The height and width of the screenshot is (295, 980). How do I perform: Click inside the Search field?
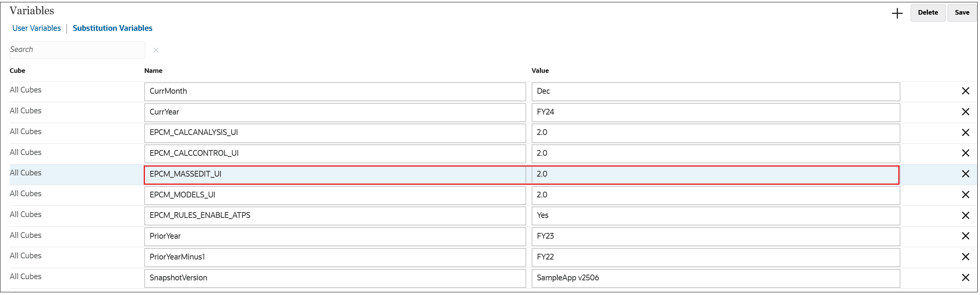tap(77, 49)
